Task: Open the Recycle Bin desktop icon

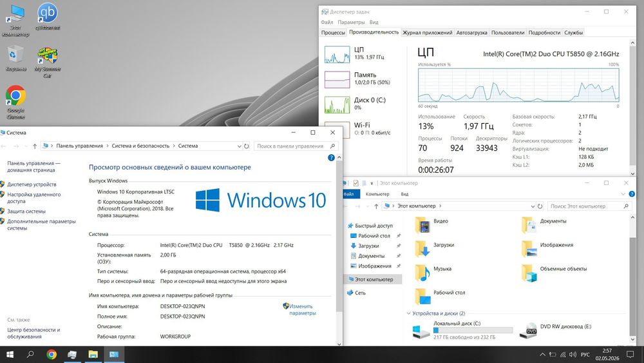Action: click(x=15, y=58)
